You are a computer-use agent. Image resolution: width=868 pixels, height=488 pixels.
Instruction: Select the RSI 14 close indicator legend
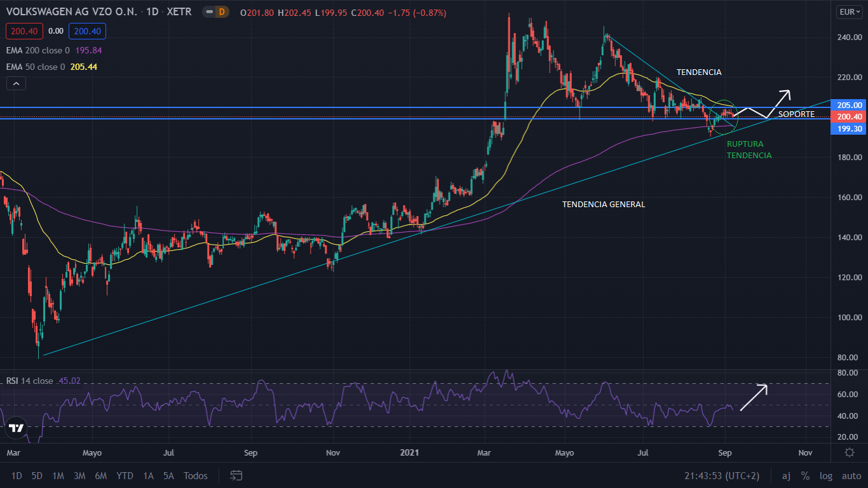[29, 381]
